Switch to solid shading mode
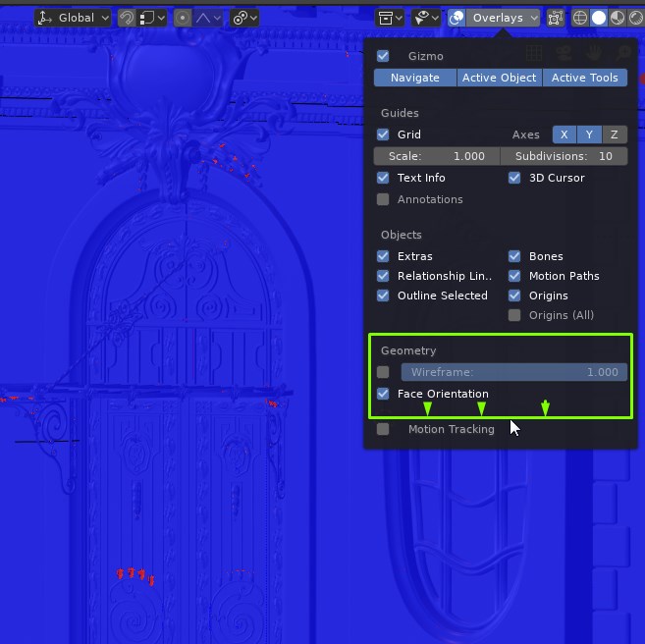The image size is (645, 644). tap(599, 18)
